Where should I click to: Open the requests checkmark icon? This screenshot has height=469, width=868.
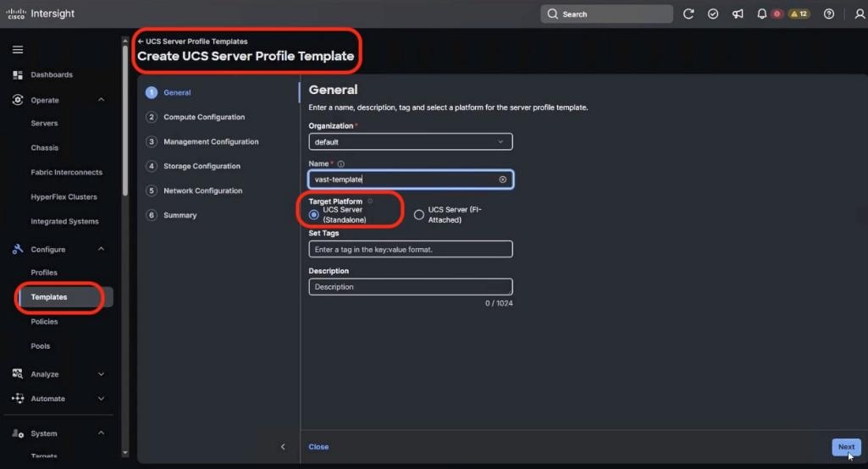point(713,14)
